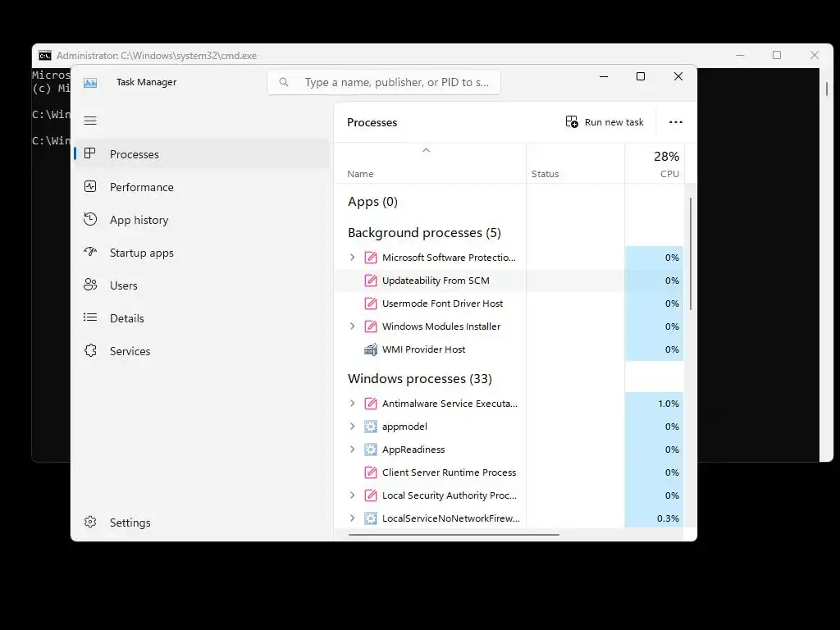Click the Windows Modules Installer icon
840x630 pixels.
370,326
